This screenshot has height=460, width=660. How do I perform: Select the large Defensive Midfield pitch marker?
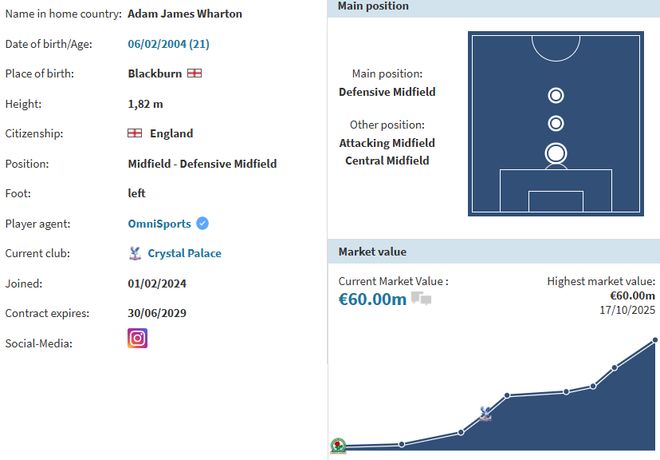tap(556, 154)
